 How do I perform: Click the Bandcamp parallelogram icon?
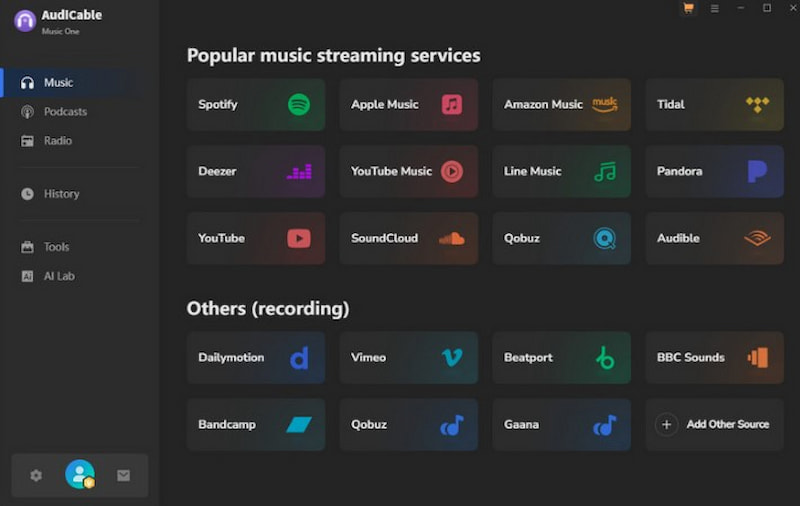point(299,424)
